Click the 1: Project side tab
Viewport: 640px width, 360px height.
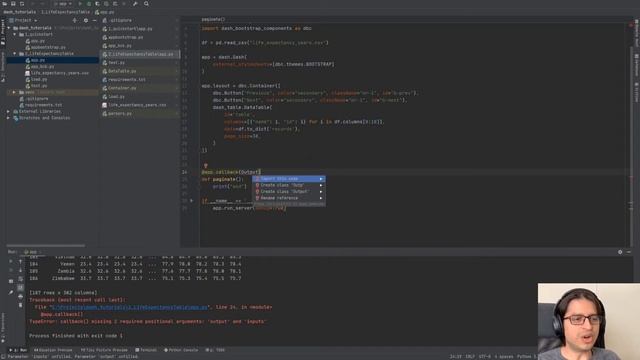pyautogui.click(x=3, y=32)
